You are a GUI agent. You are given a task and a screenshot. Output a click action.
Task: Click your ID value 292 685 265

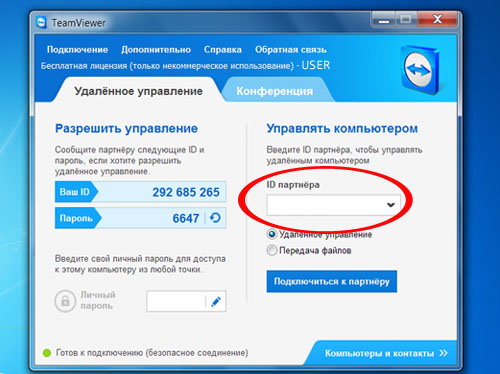pyautogui.click(x=186, y=192)
